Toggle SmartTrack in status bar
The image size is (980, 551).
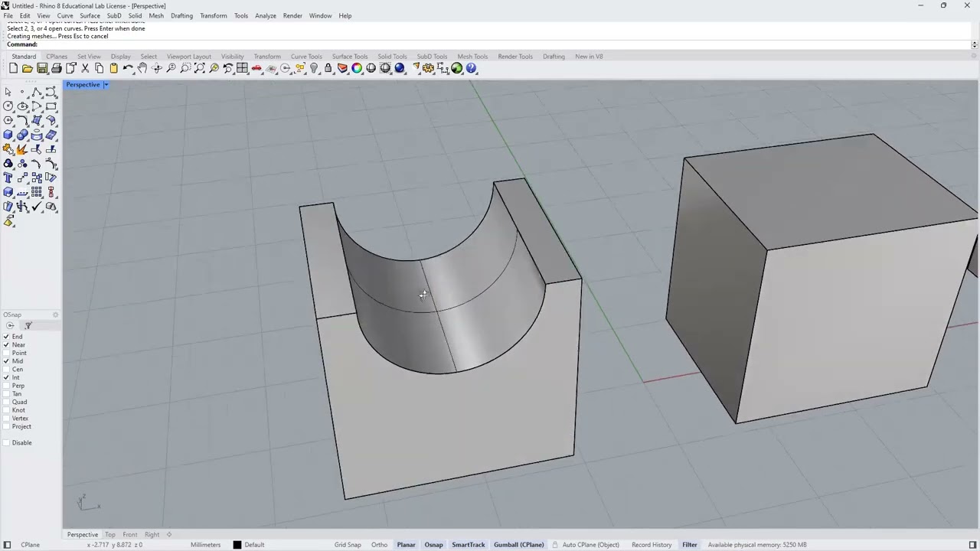pos(468,545)
